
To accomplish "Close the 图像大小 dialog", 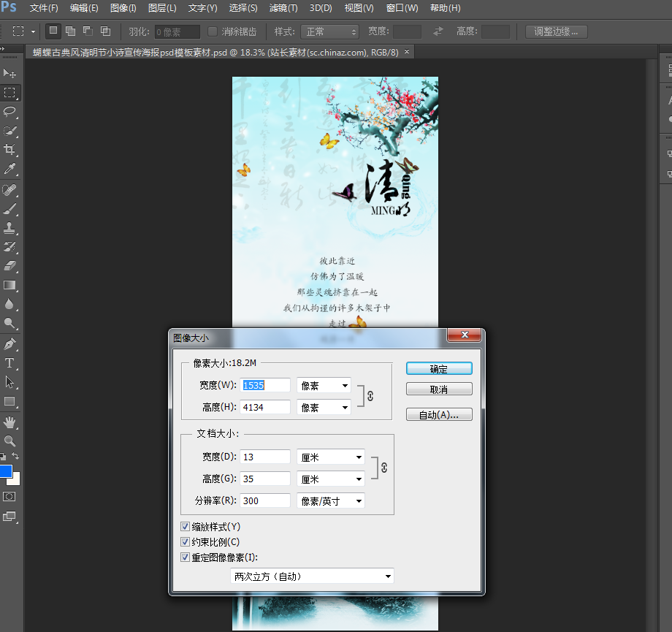I will pyautogui.click(x=464, y=335).
